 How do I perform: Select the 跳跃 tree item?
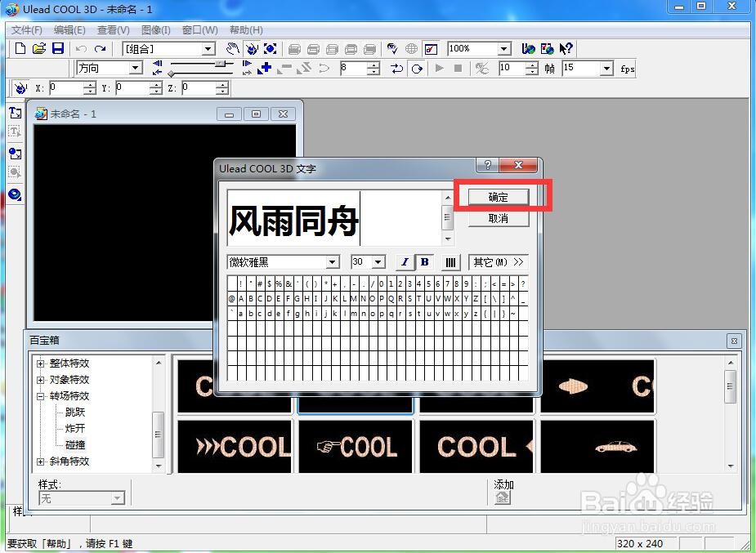pyautogui.click(x=75, y=413)
